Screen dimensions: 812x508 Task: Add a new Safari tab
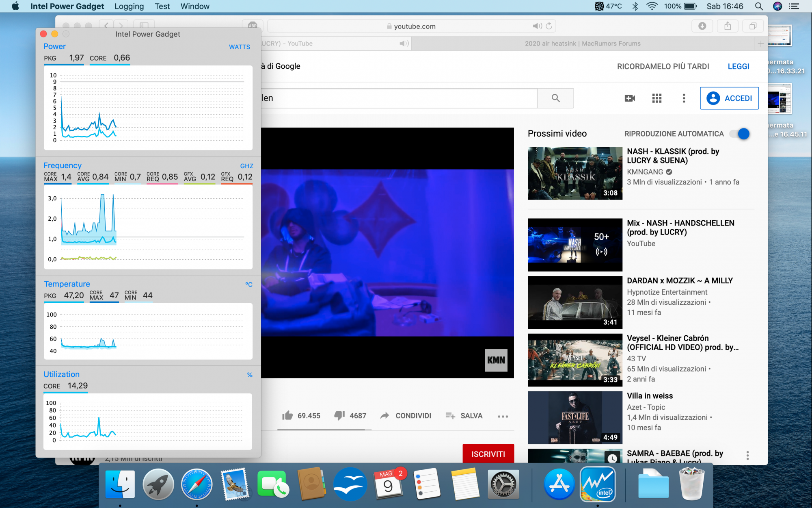(x=760, y=43)
